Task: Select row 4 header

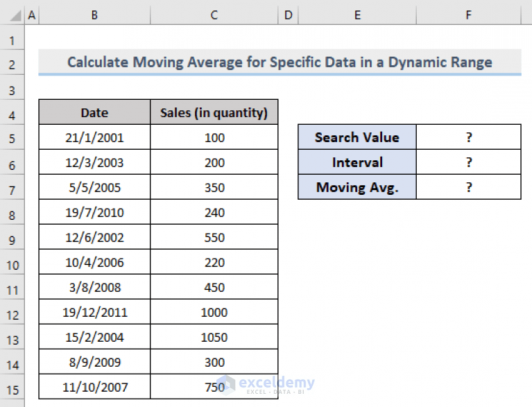Action: (x=12, y=112)
